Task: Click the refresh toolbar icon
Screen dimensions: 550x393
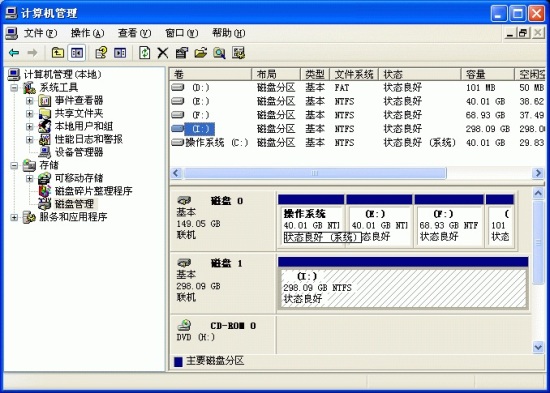Action: coord(145,53)
